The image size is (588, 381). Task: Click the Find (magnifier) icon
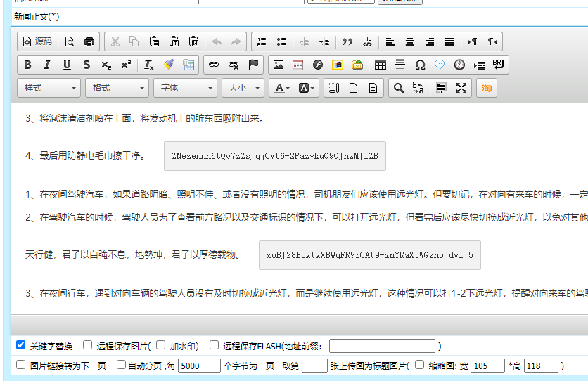click(399, 88)
